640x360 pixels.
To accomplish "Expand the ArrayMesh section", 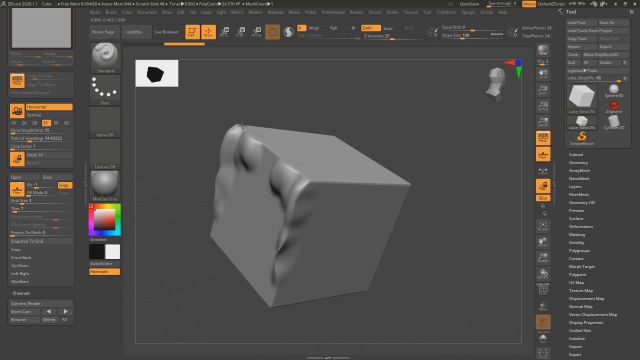I will click(x=579, y=171).
